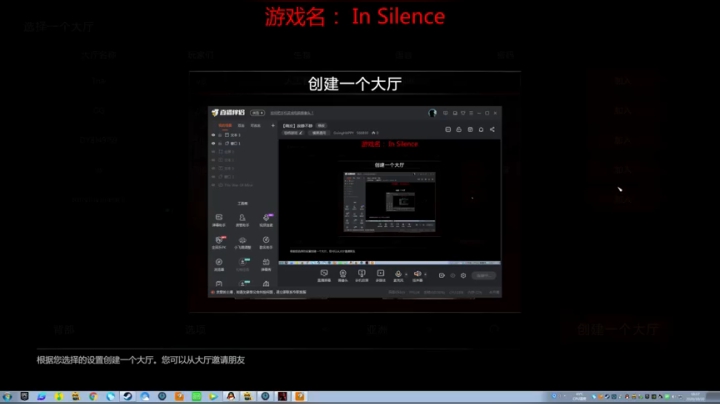Expand the microphone device dropdown arrow
The image size is (720, 404).
click(x=406, y=275)
